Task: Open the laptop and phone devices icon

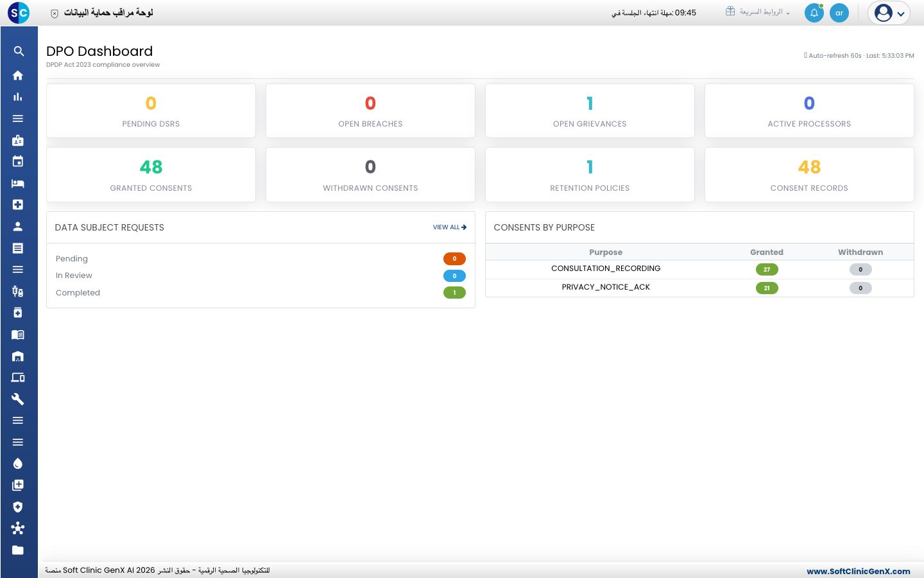Action: (x=18, y=378)
